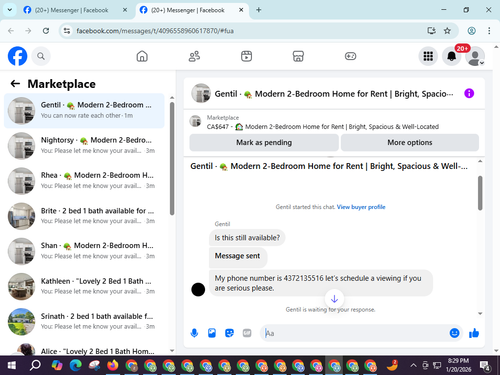Viewport: 500px width, 375px height.
Task: Open the Kathleen Lovely 2 Bed conversation
Action: coord(84,286)
